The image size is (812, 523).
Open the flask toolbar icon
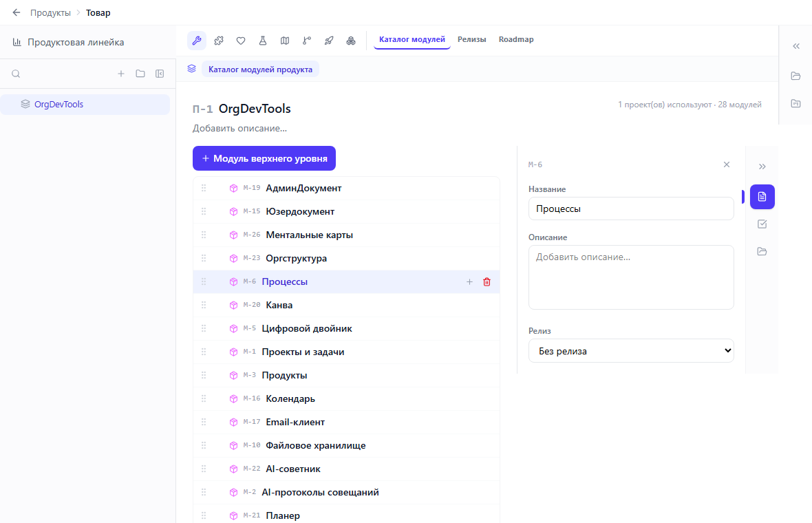(x=263, y=41)
